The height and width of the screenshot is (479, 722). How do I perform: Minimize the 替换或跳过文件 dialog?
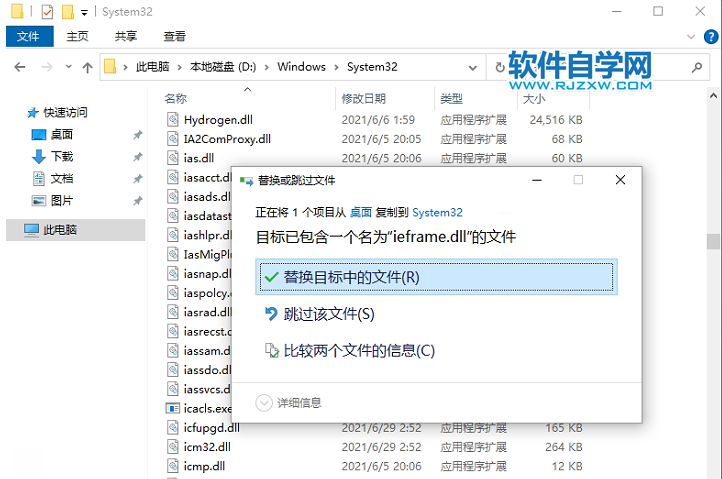tap(537, 180)
